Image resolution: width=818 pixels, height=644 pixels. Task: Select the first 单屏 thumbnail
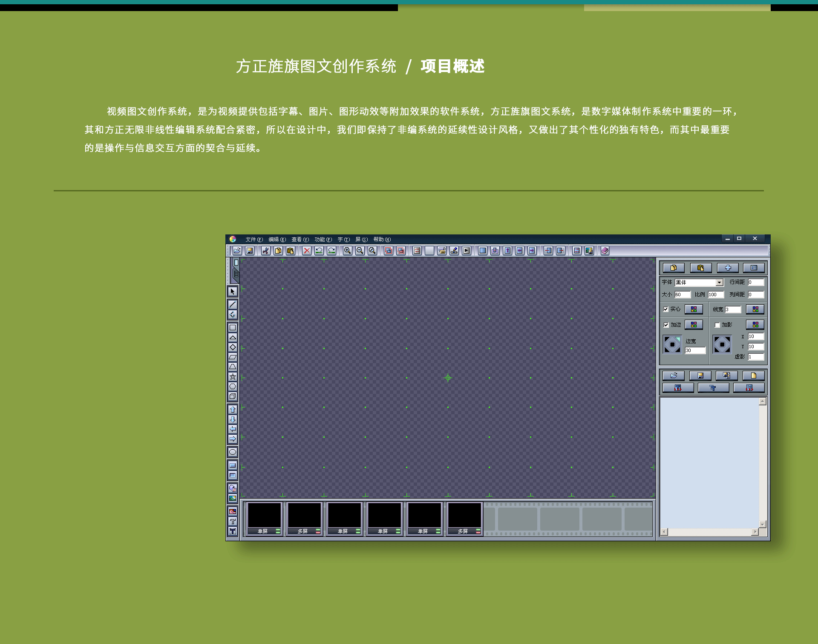tap(265, 518)
